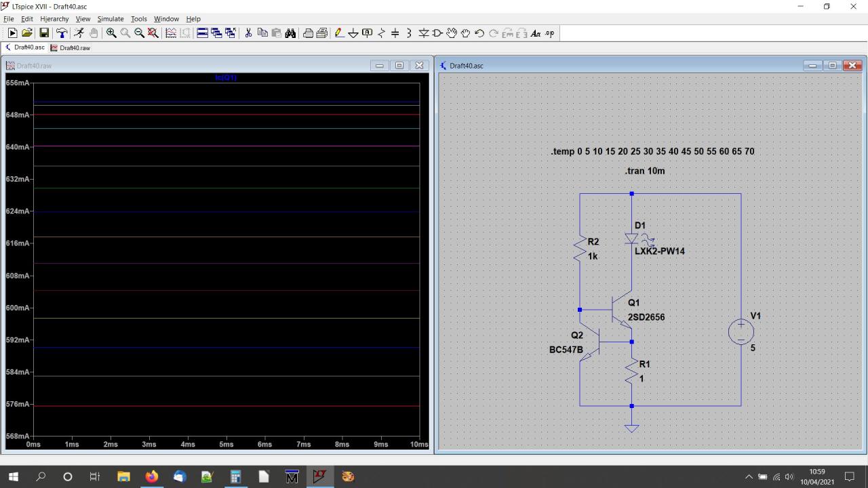Click the Ic(Q1) trace label

226,77
